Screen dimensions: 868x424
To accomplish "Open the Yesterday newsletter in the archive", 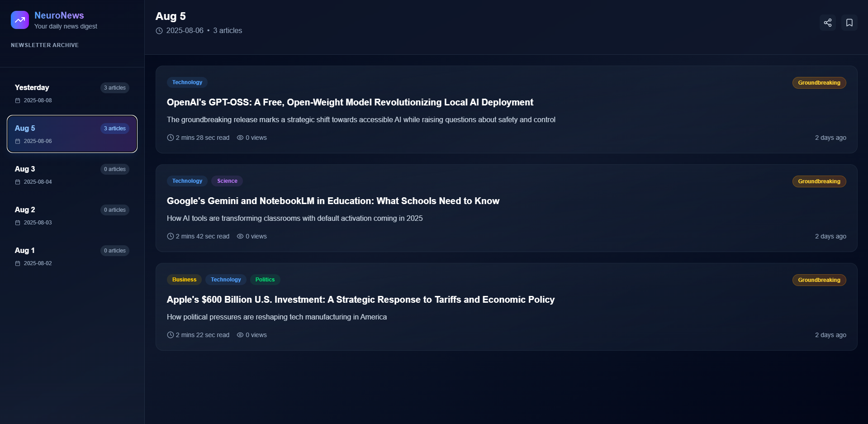I will (x=72, y=93).
